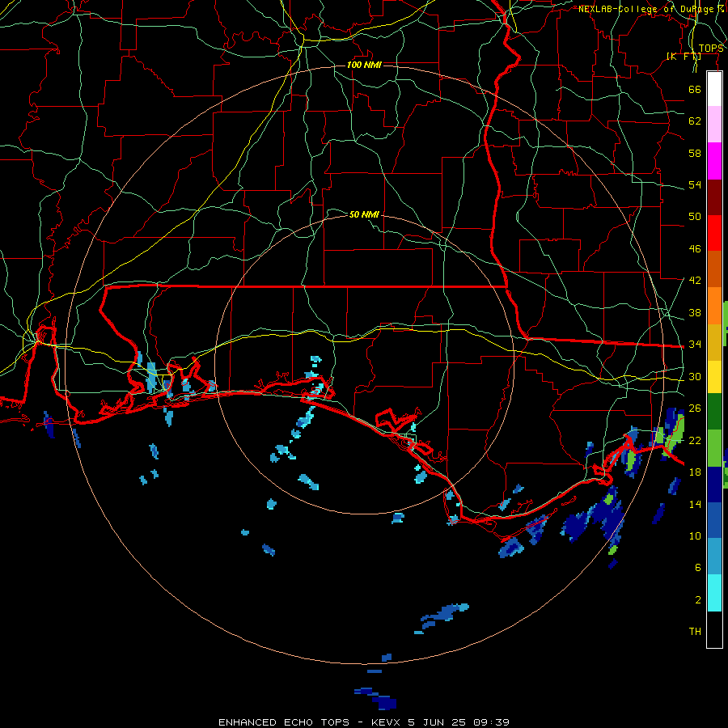Select the navy blue legend swatch
The image size is (728, 728).
(714, 485)
